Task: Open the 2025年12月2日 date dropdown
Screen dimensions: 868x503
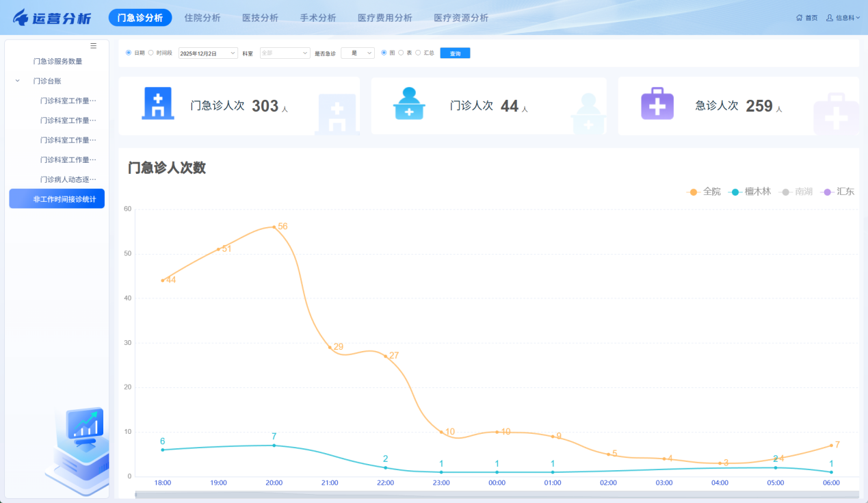Action: (208, 53)
